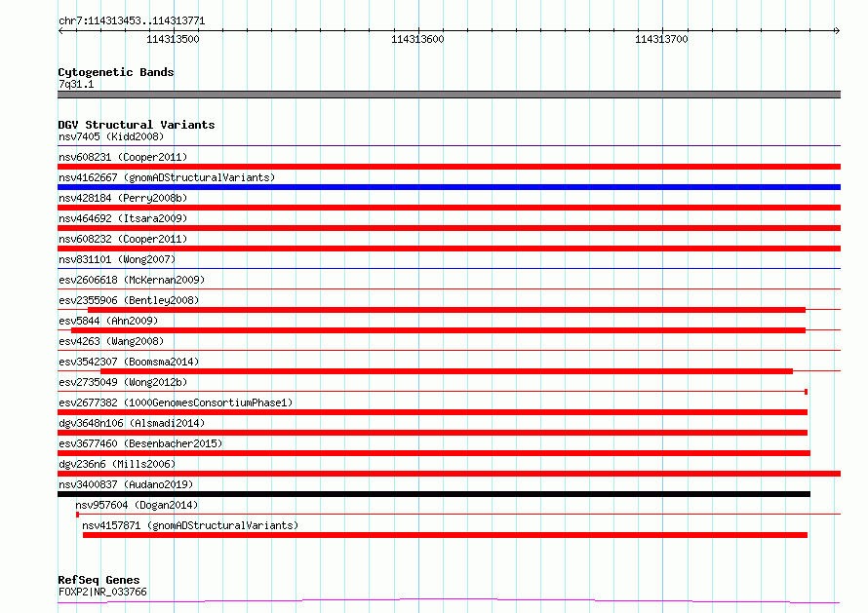Click the small red start marker of nsv957604

click(x=77, y=515)
